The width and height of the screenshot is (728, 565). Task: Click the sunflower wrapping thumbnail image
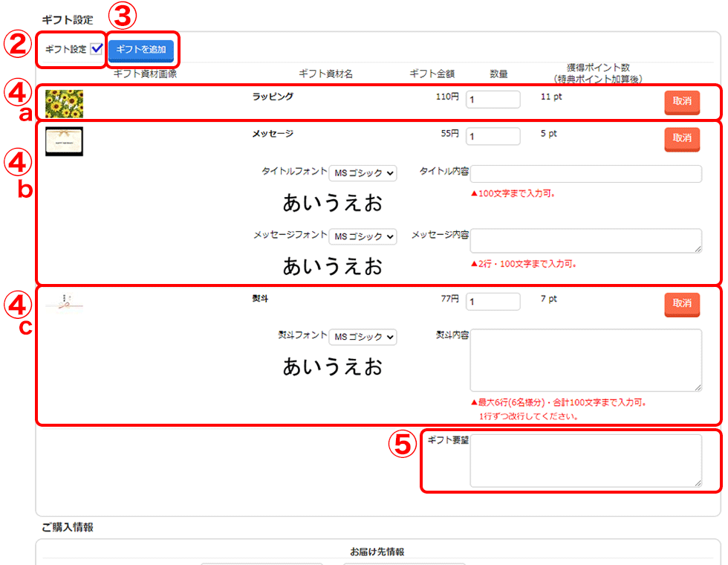coord(64,104)
